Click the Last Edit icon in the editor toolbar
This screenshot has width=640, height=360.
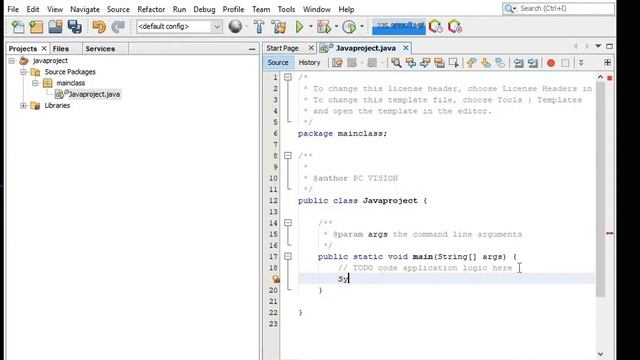[338, 62]
